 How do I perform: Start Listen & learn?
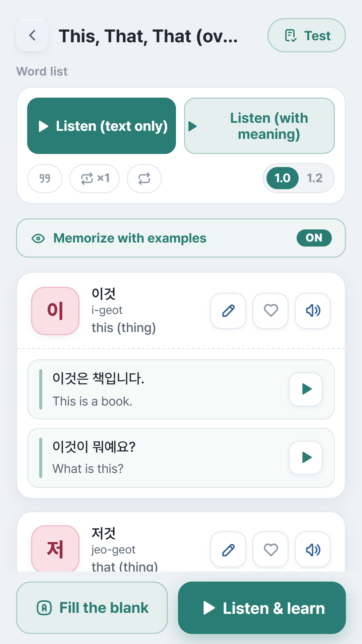(x=262, y=608)
